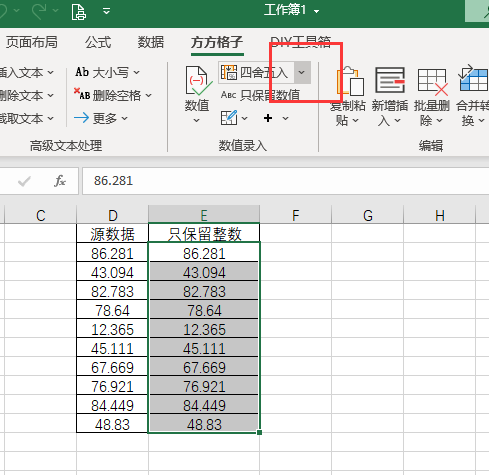Viewport: 489px width, 475px height.
Task: Expand the 四舍五入 dropdown arrow
Action: click(x=302, y=72)
